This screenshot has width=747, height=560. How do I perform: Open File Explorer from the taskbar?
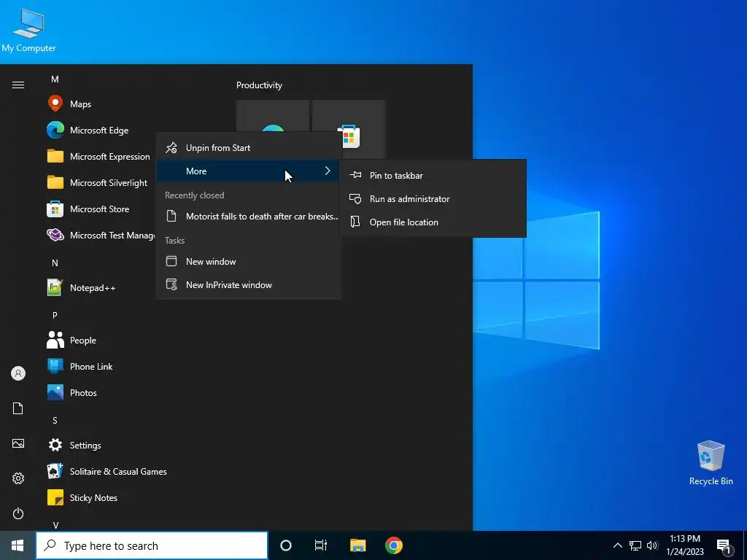(x=357, y=545)
